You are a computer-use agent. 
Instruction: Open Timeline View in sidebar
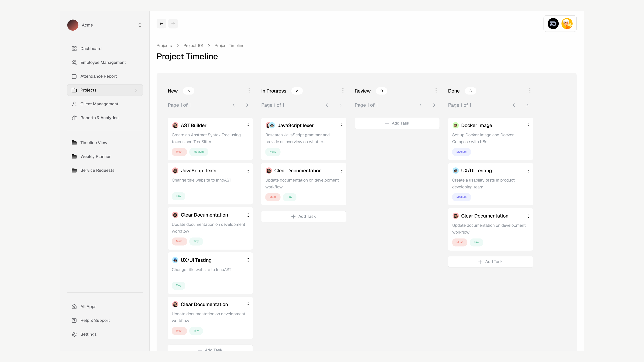pos(94,143)
